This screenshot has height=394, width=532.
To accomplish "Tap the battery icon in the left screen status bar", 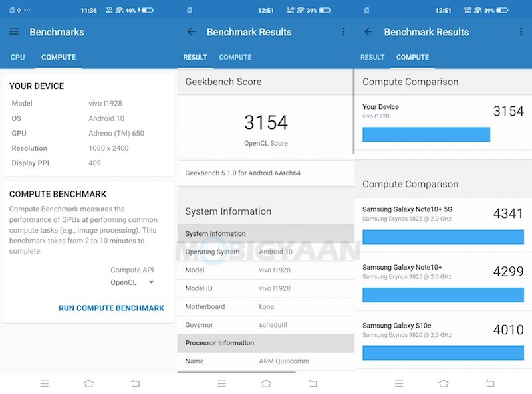I will pyautogui.click(x=148, y=10).
